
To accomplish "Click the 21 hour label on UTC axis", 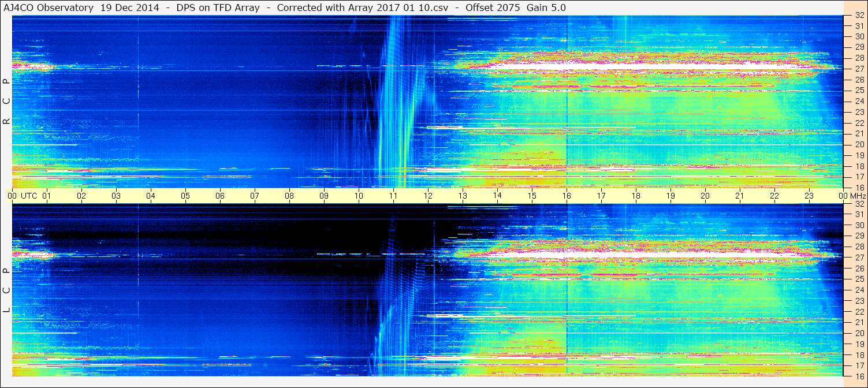I will click(740, 196).
